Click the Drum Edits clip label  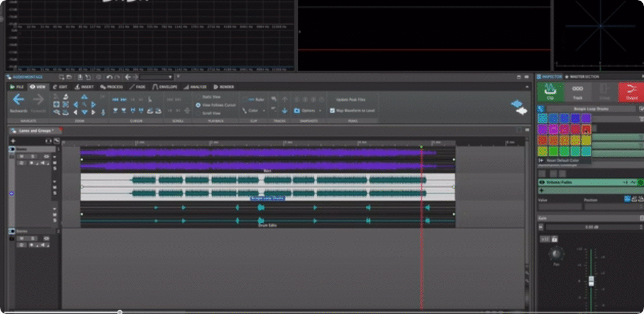tap(266, 225)
